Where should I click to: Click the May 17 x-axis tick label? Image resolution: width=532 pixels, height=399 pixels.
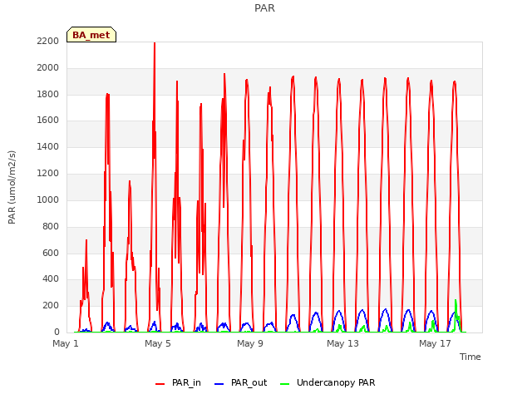[435, 343]
